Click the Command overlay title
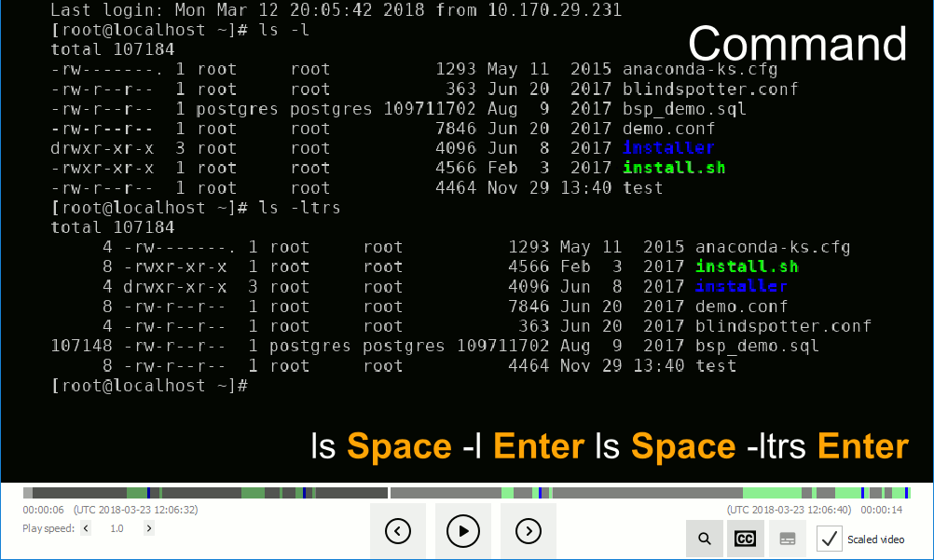934x560 pixels. 797,44
